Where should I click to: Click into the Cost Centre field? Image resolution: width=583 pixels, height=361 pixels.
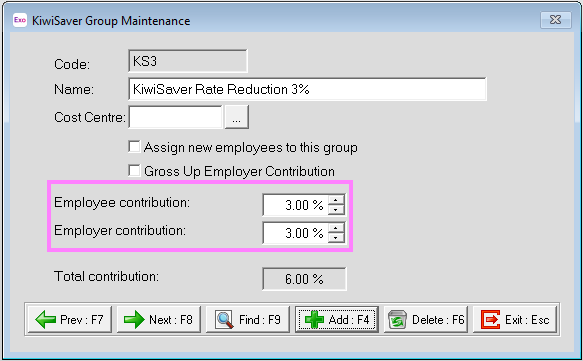coord(175,117)
